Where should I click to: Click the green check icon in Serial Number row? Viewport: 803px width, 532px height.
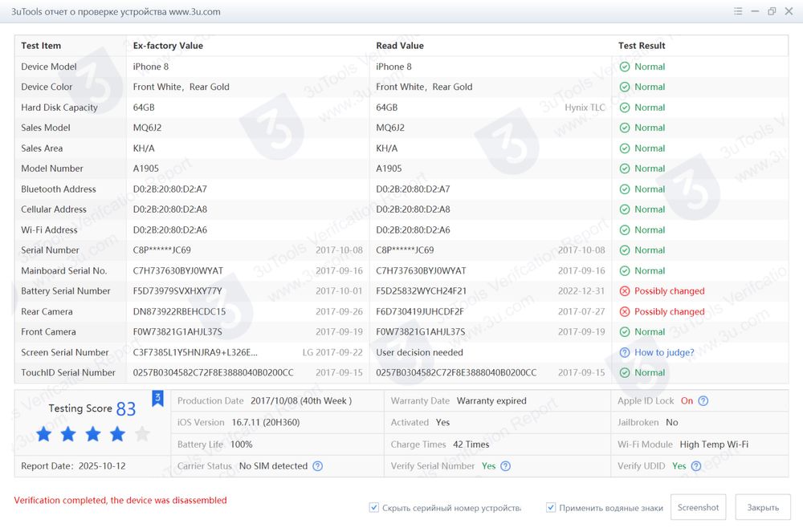click(x=625, y=250)
